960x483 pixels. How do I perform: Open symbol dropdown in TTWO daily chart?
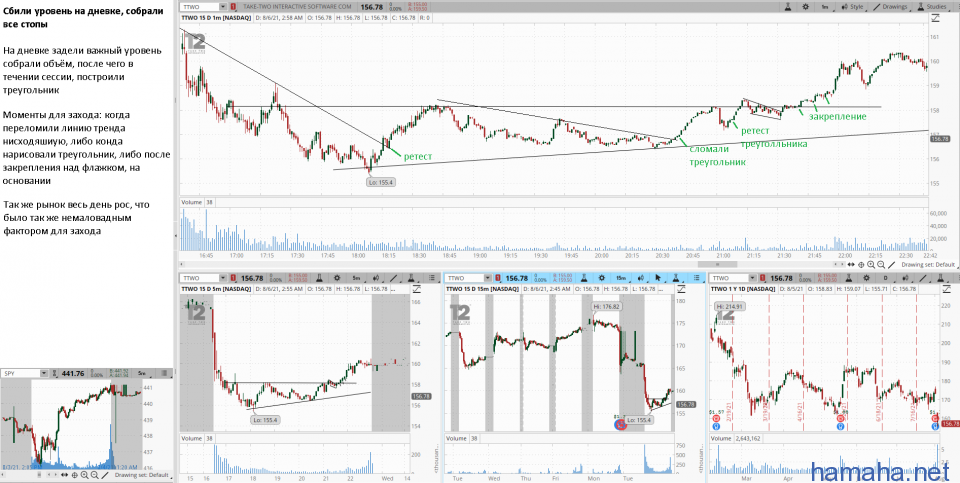pyautogui.click(x=752, y=279)
